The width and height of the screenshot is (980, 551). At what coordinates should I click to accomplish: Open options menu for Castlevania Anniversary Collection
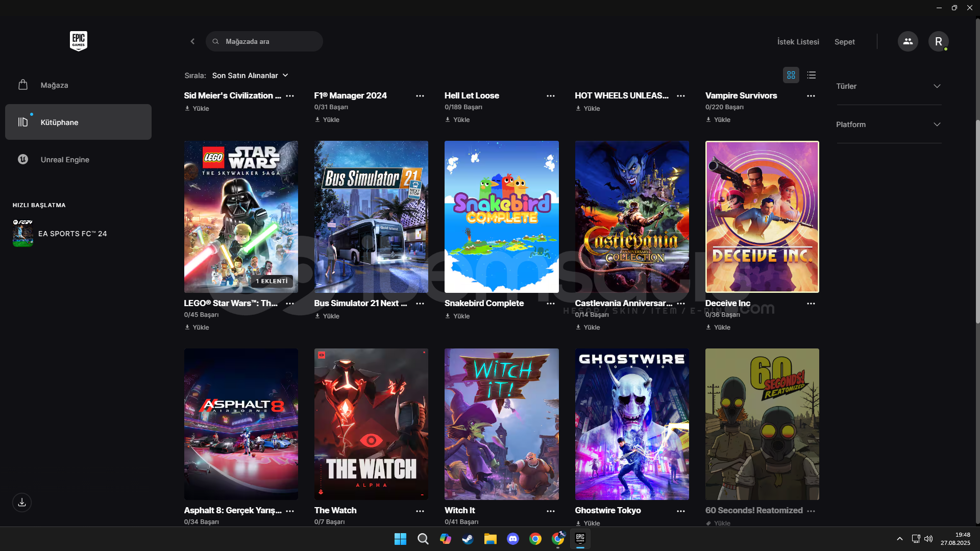pyautogui.click(x=681, y=304)
